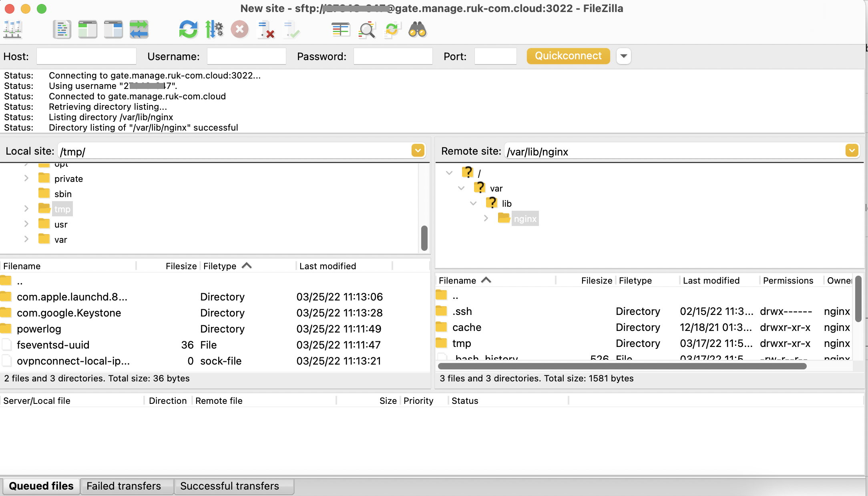
Task: Sort local files by Filename column
Action: tap(68, 266)
